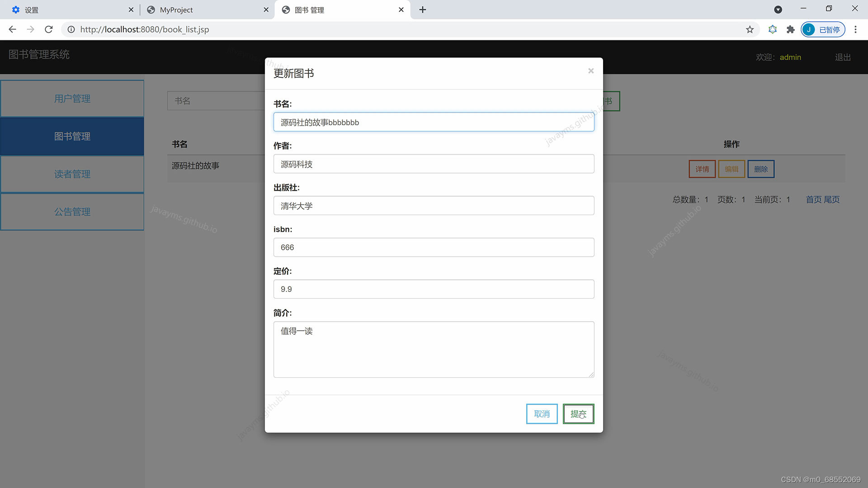Click the 书名 search box behind dialog
The image size is (868, 488).
pos(216,101)
